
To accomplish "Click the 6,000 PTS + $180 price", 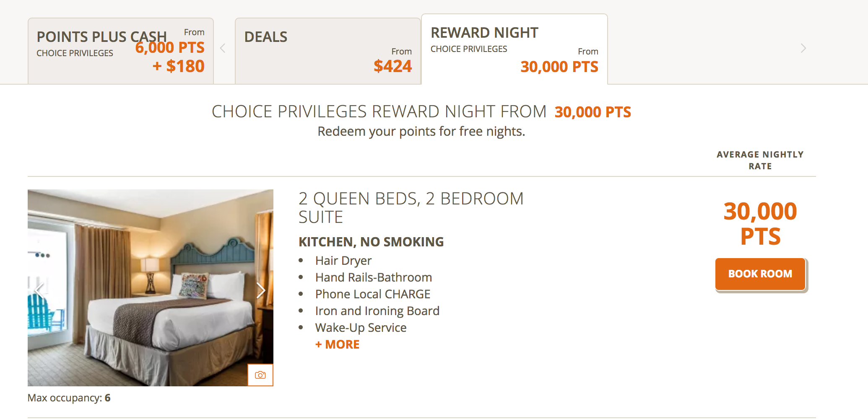I will 170,57.
